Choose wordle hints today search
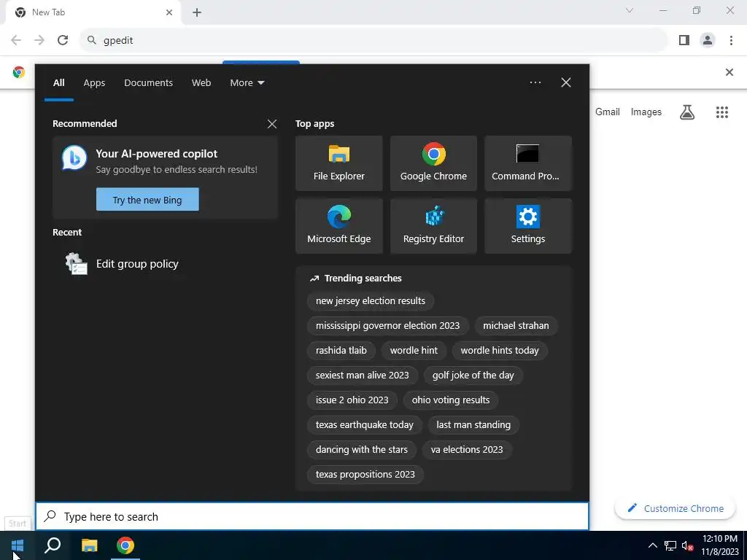The width and height of the screenshot is (747, 560). 499,351
